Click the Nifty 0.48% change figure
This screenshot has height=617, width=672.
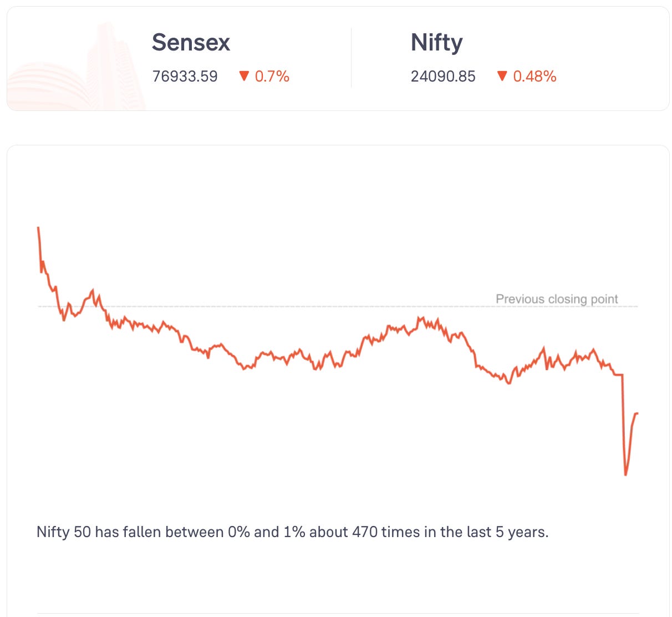pos(534,77)
